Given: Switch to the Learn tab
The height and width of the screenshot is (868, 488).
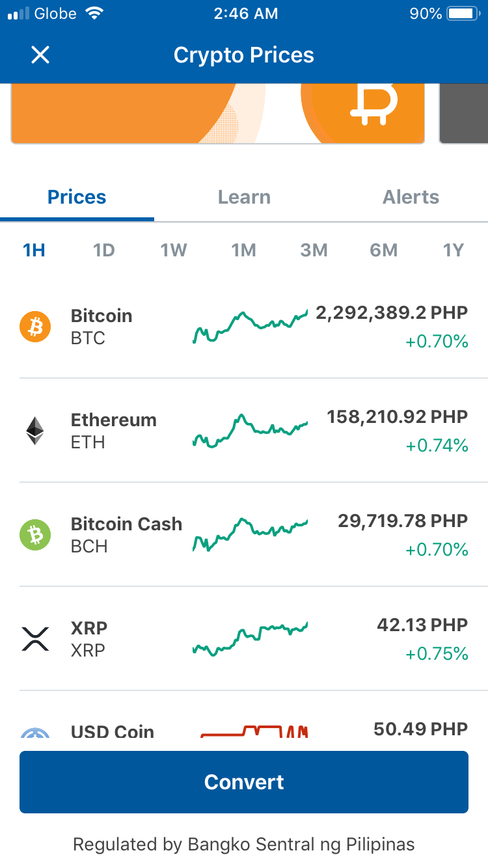Looking at the screenshot, I should (x=244, y=197).
